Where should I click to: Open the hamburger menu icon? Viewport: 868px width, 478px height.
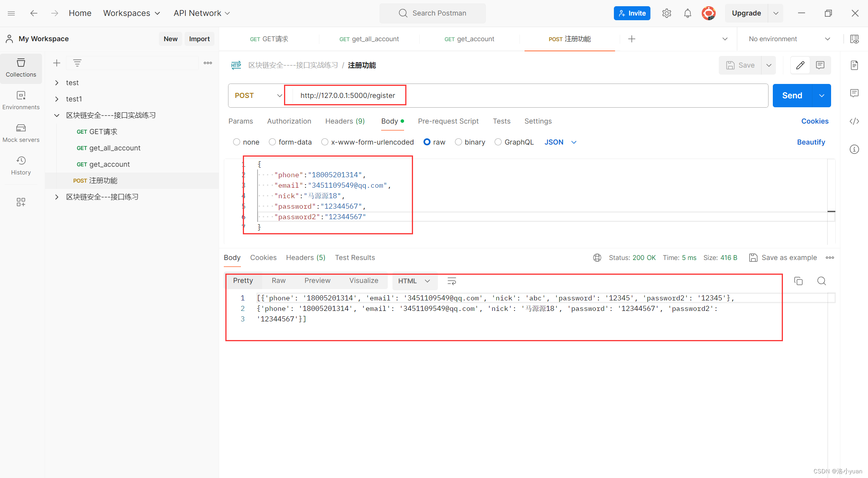[11, 13]
